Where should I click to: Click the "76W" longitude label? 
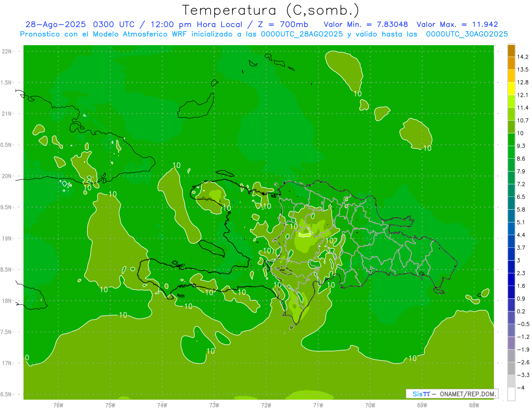click(x=58, y=405)
